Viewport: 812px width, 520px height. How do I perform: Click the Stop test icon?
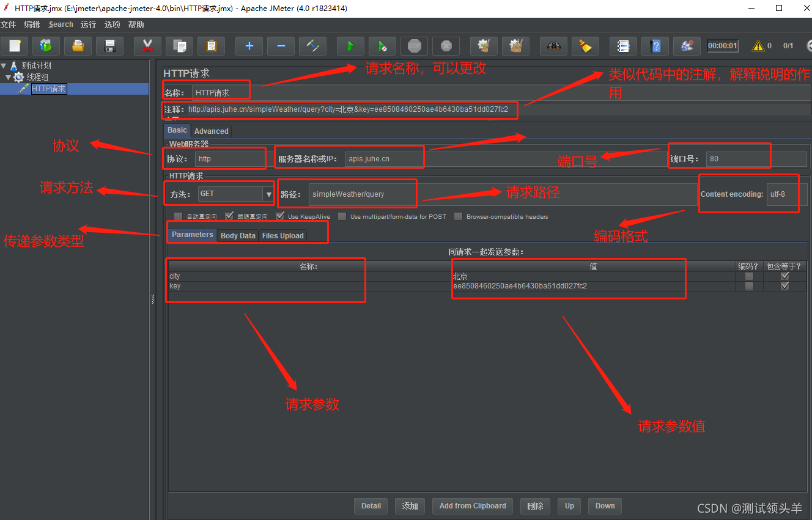pyautogui.click(x=414, y=46)
